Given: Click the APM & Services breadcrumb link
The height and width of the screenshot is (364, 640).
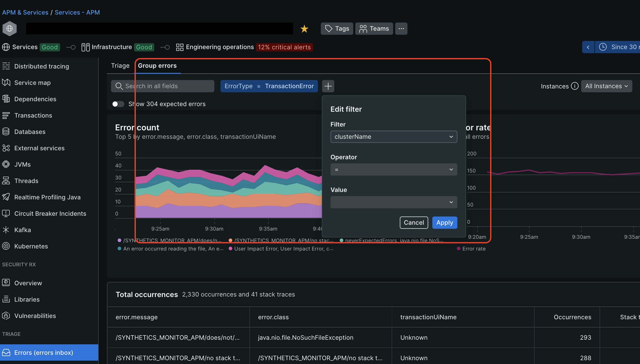Looking at the screenshot, I should [25, 12].
